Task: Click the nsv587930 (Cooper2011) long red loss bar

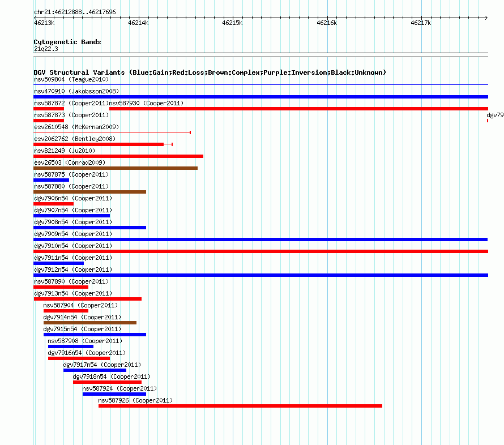Action: pyautogui.click(x=298, y=109)
